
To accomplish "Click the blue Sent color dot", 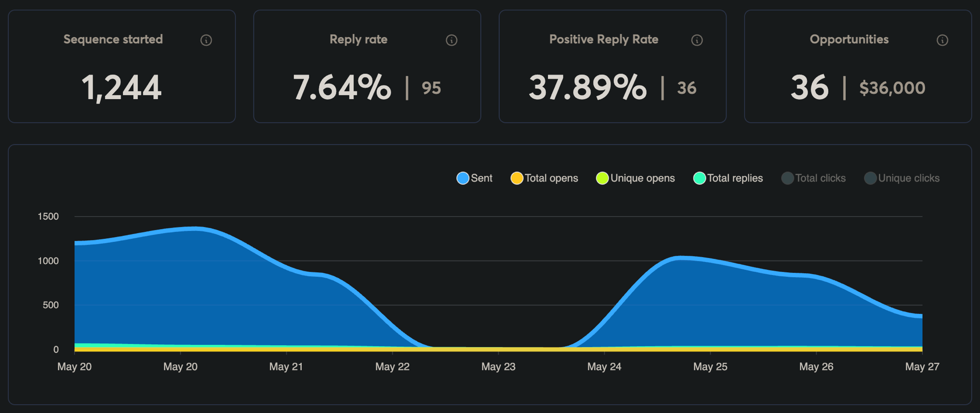I will coord(463,178).
